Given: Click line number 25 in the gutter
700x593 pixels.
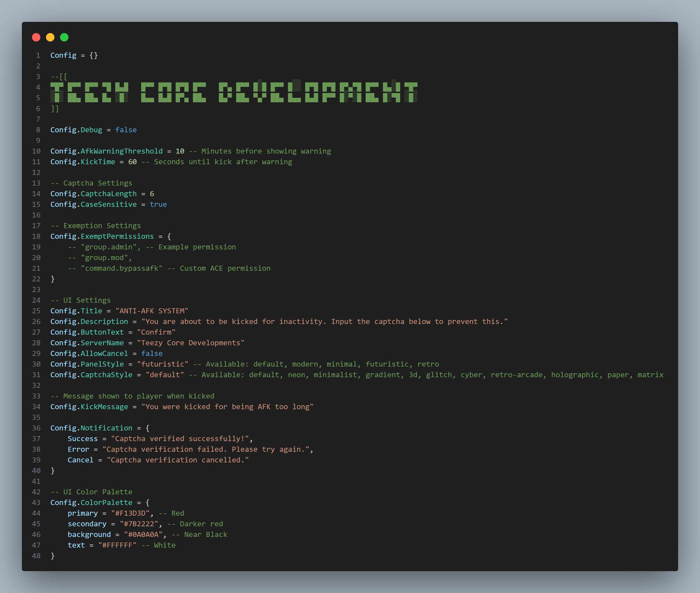Looking at the screenshot, I should coord(36,311).
